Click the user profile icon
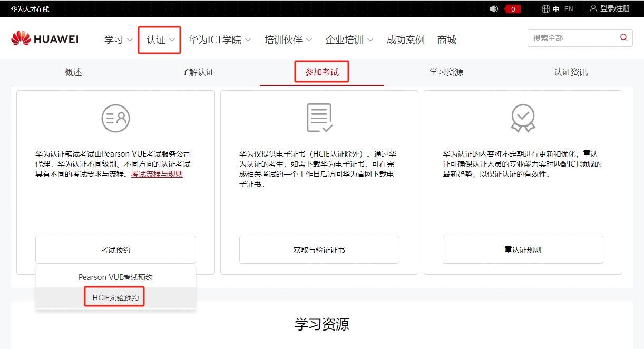The width and height of the screenshot is (644, 349). tap(593, 9)
